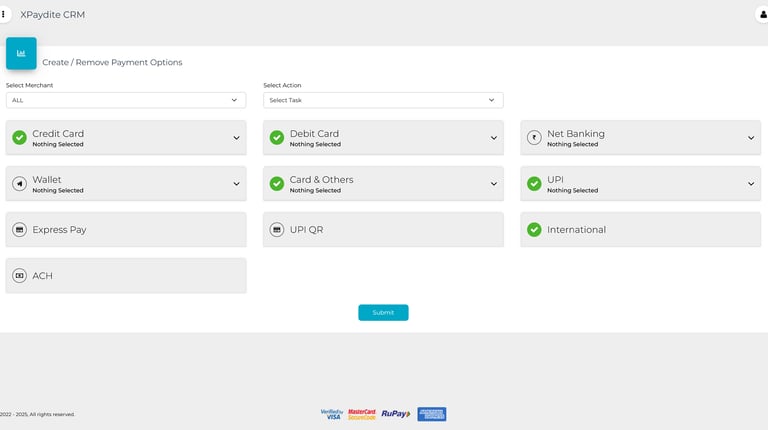Click the UPI QR label
Screen dimensions: 768x430
coord(306,230)
